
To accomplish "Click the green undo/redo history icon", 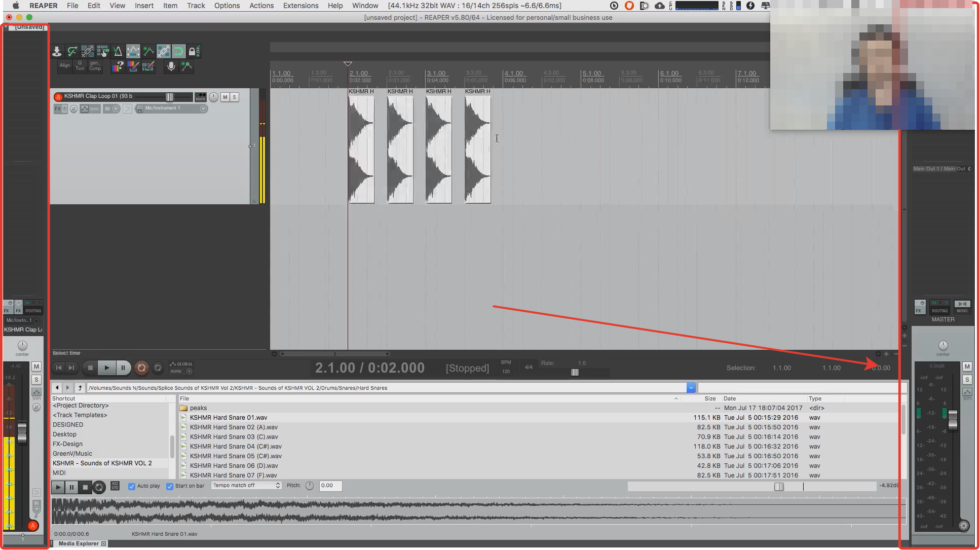I will tap(72, 51).
